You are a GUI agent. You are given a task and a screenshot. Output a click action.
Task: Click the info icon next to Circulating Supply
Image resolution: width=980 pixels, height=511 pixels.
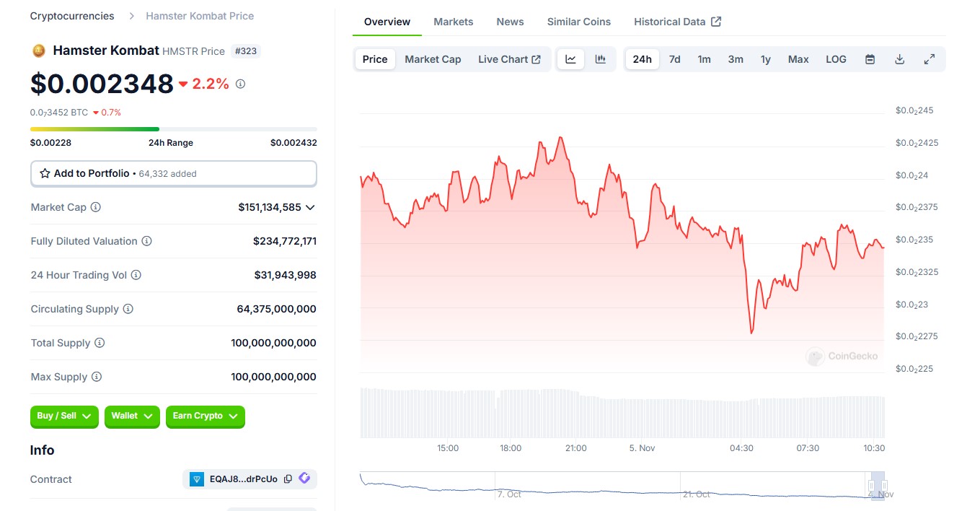[x=128, y=309]
